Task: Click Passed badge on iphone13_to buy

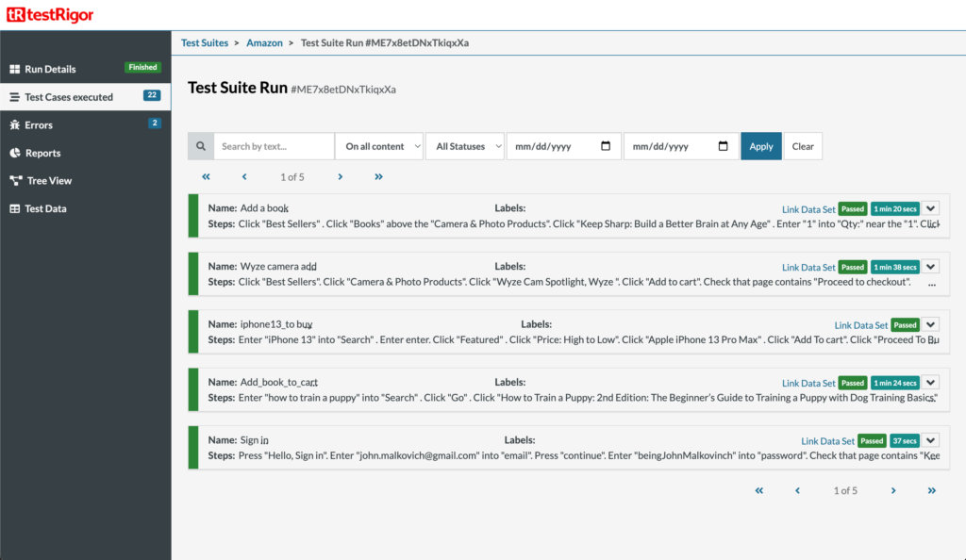Action: point(905,324)
